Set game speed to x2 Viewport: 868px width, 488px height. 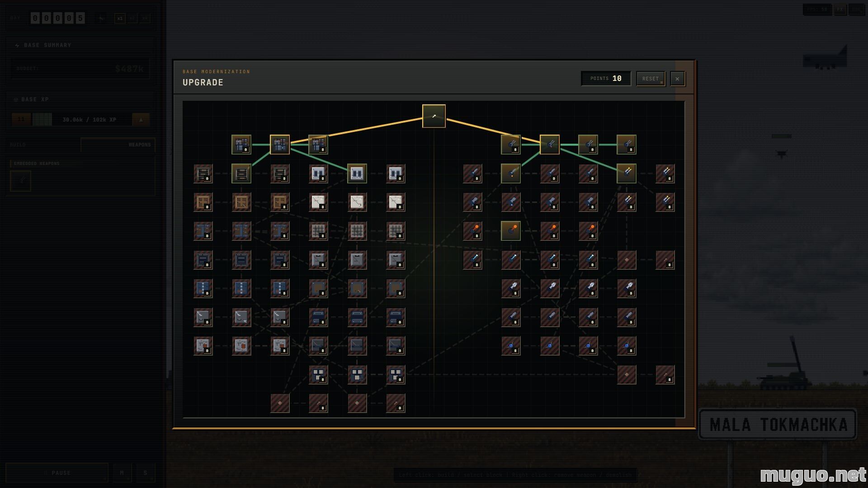(x=132, y=19)
